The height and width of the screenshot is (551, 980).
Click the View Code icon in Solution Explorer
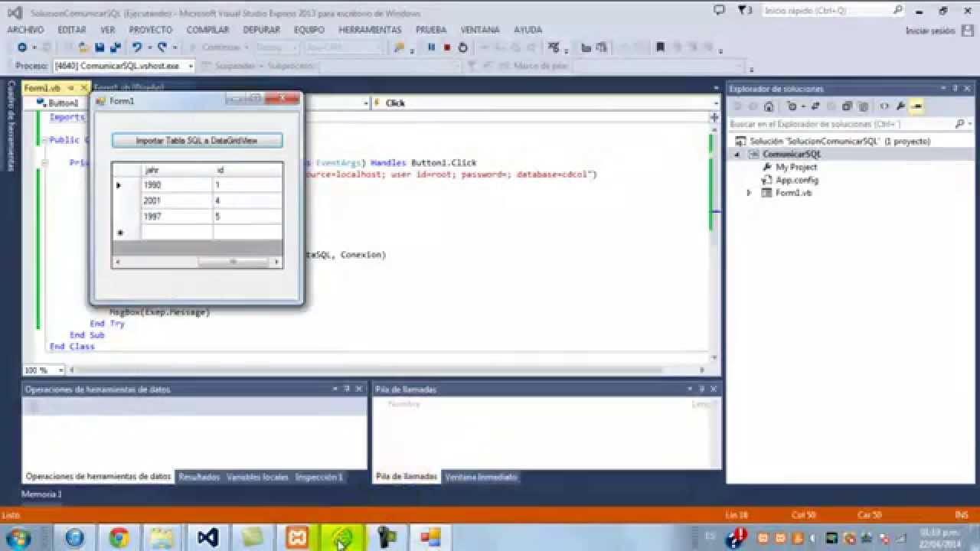point(884,106)
